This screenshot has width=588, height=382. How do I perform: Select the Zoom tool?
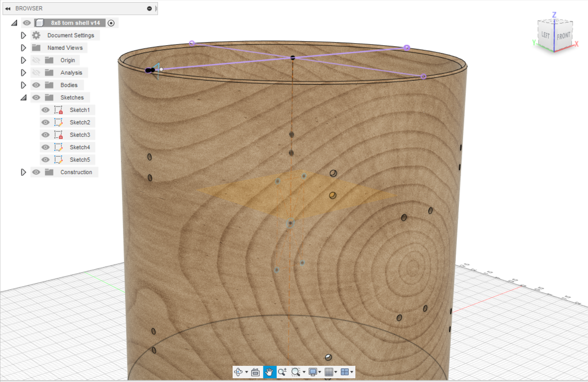click(282, 372)
